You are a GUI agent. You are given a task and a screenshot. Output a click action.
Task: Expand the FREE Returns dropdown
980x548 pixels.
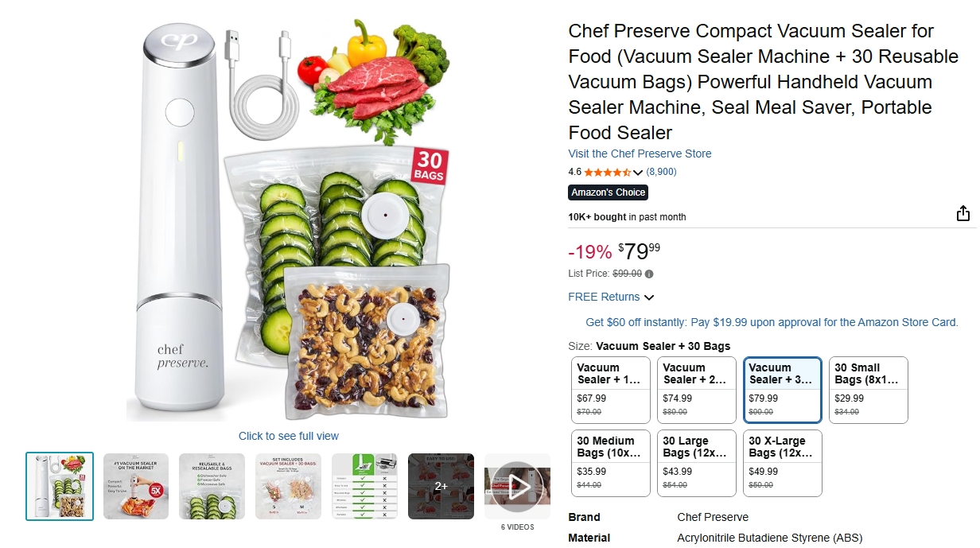click(649, 297)
